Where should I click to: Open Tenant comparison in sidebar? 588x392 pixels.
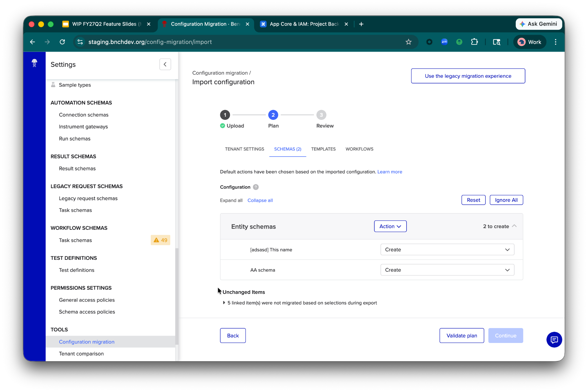81,354
